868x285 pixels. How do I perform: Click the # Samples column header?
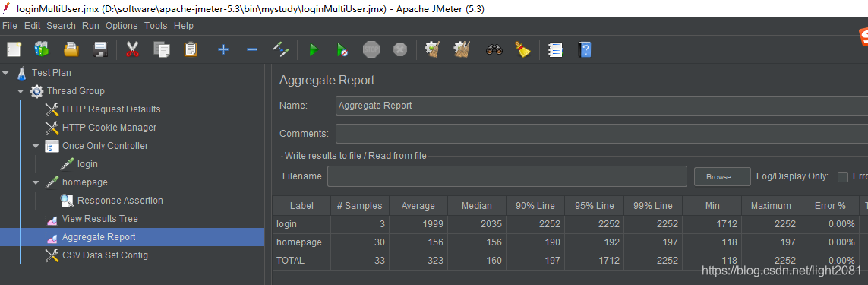(360, 206)
